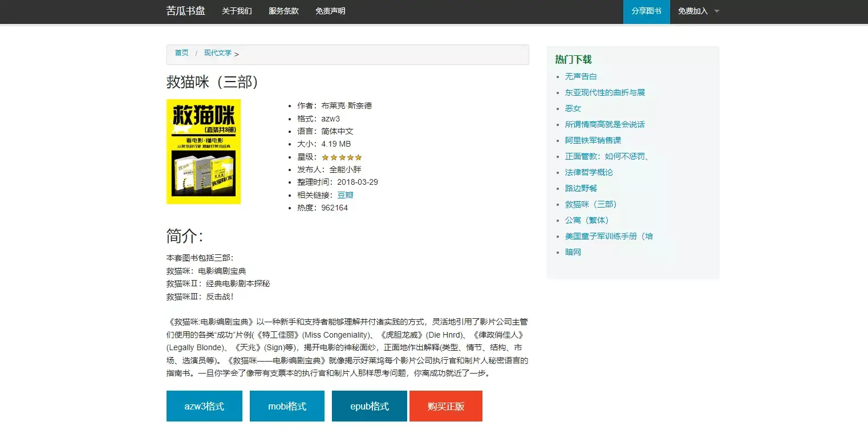Download the mobi格式 version
Screen dimensions: 868x438
[x=286, y=405]
